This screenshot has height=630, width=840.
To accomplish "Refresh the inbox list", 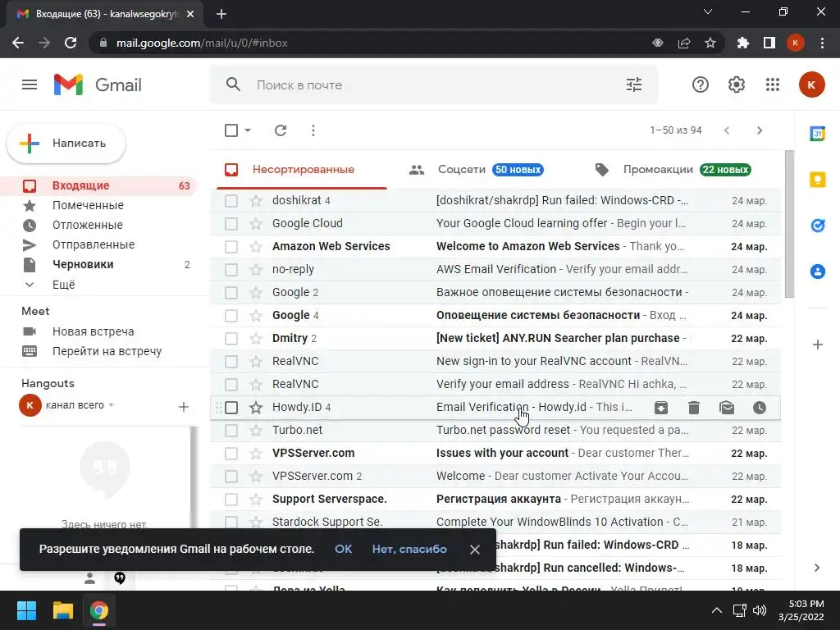I will 281,130.
